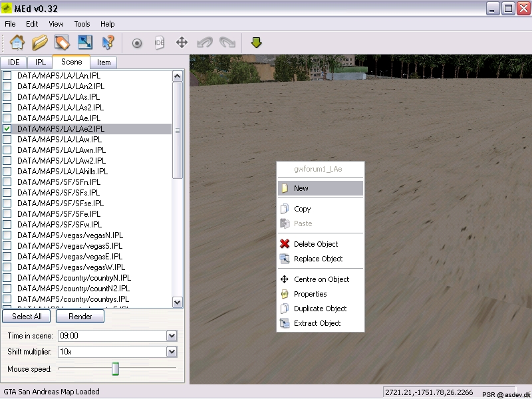Viewport: 532px width, 399px height.
Task: Open the View menu
Action: pyautogui.click(x=56, y=24)
